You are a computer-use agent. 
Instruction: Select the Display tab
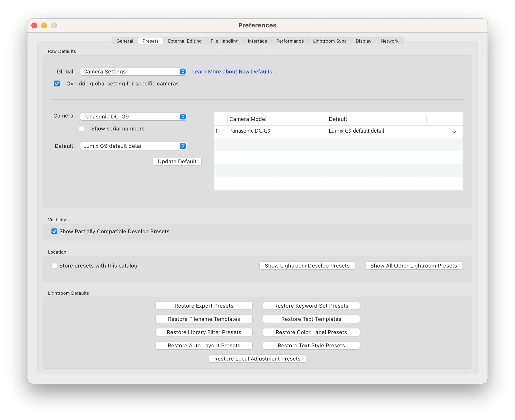[363, 41]
